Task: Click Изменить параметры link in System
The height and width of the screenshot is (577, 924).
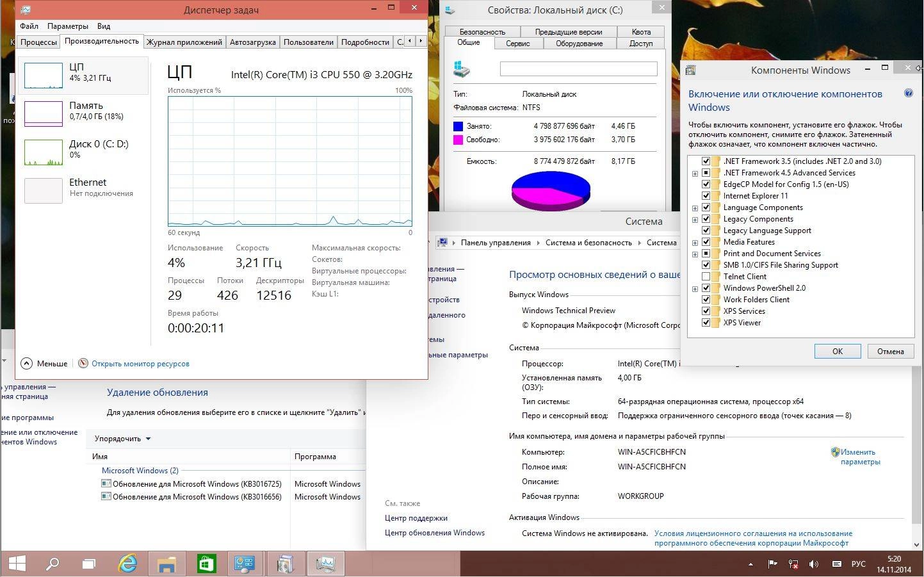Action: (x=860, y=457)
